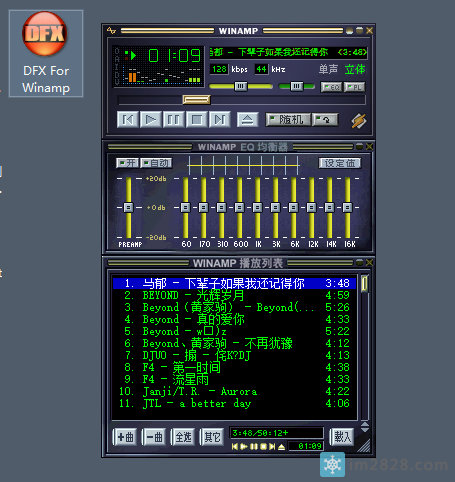This screenshot has width=455, height=482.
Task: Click the 6K equalizer band slider
Action: tap(294, 207)
